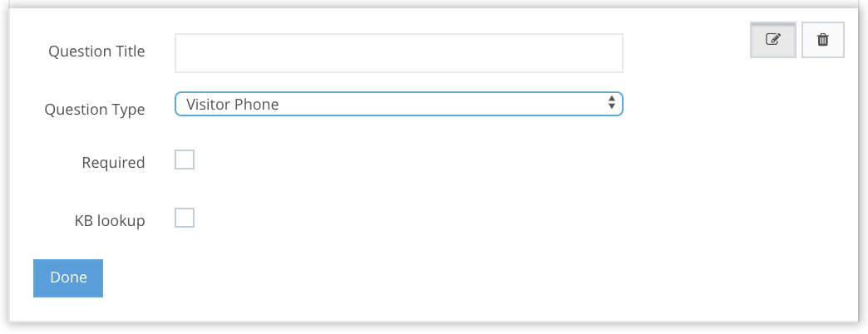This screenshot has height=334, width=868.
Task: Change the question type from Visitor Phone
Action: (398, 104)
